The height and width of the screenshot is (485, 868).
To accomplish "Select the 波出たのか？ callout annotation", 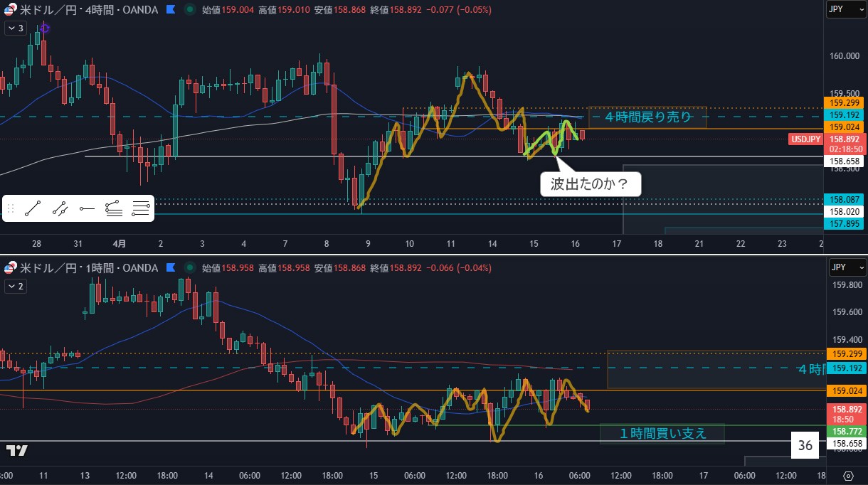I will [x=591, y=185].
